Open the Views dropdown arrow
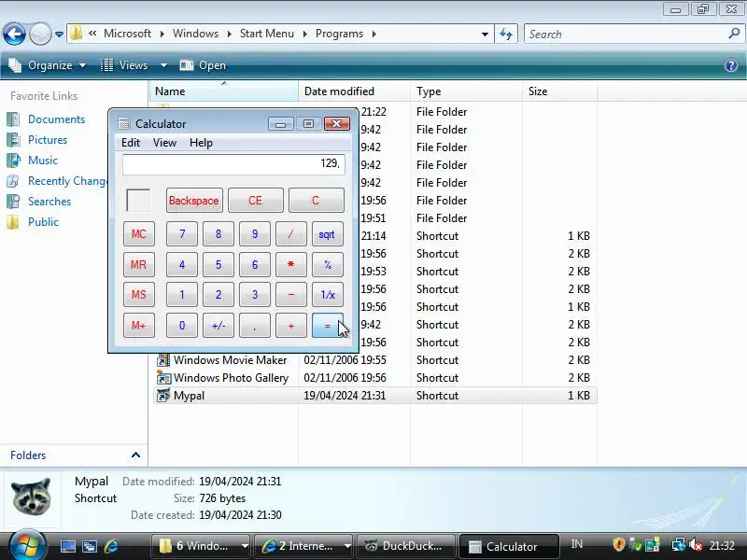 tap(163, 65)
